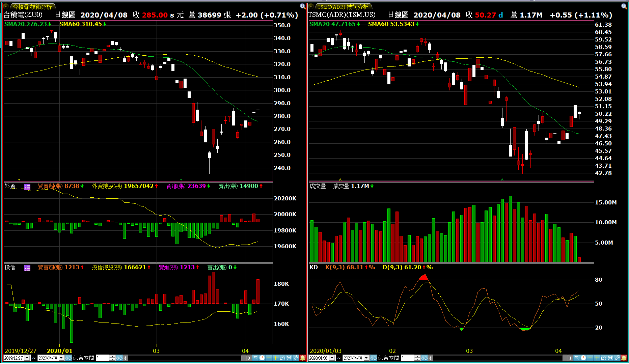Open the wrench settings icon in the TSMC(ADR) toolbar

coord(617,358)
